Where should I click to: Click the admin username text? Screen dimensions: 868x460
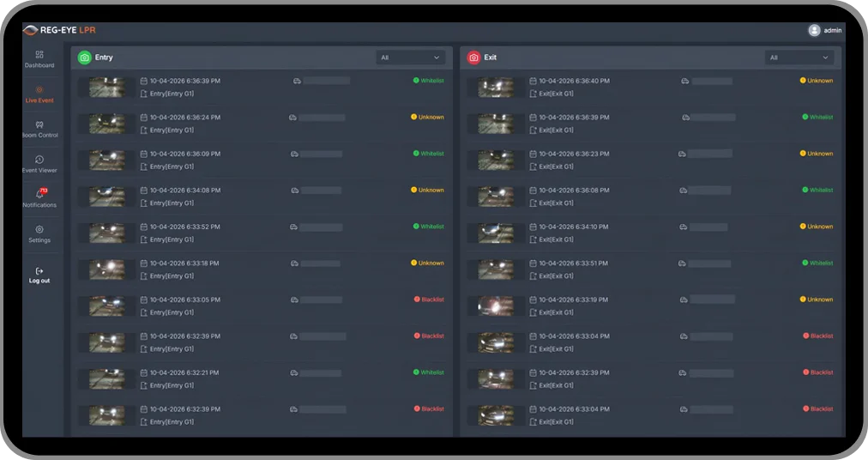pos(833,31)
